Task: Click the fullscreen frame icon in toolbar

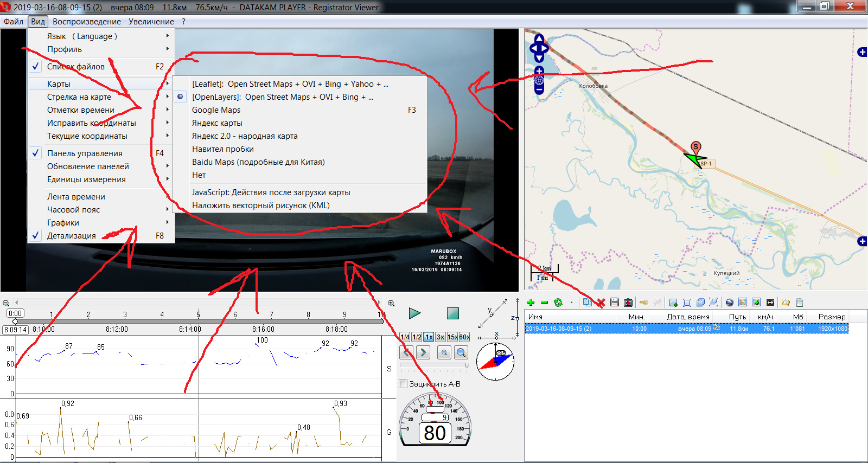Action: pyautogui.click(x=687, y=303)
